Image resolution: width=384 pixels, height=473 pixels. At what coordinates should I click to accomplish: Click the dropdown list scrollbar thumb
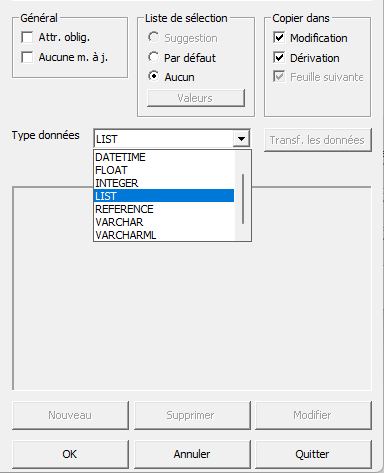pos(243,199)
